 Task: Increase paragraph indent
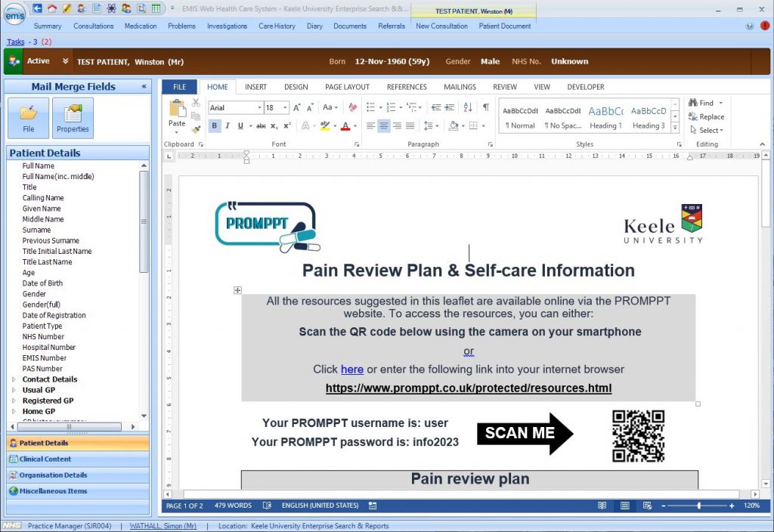pos(449,107)
